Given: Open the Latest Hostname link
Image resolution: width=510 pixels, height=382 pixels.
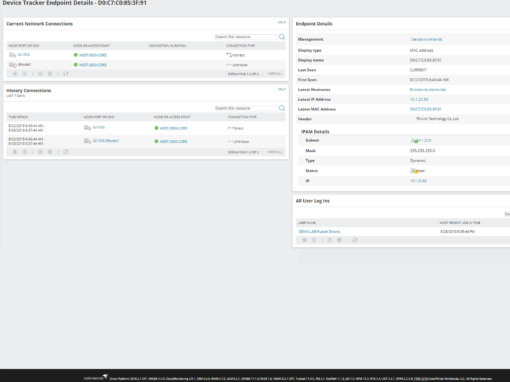Looking at the screenshot, I should (428, 90).
